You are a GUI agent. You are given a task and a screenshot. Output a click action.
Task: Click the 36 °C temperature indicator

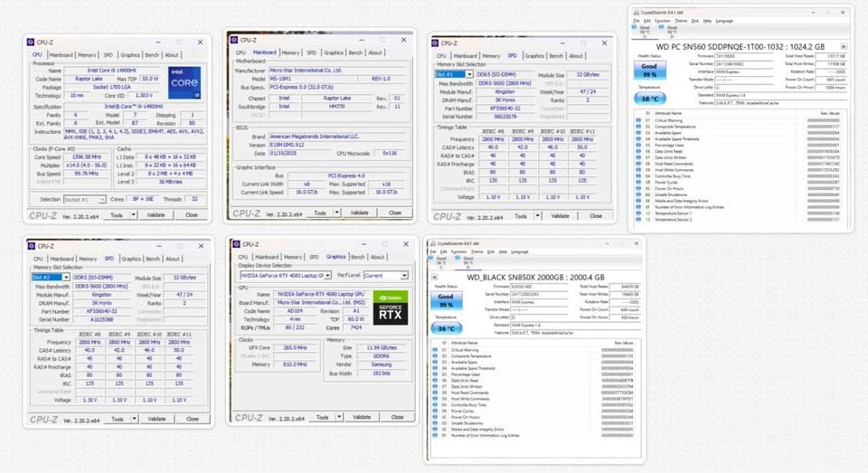(x=446, y=329)
